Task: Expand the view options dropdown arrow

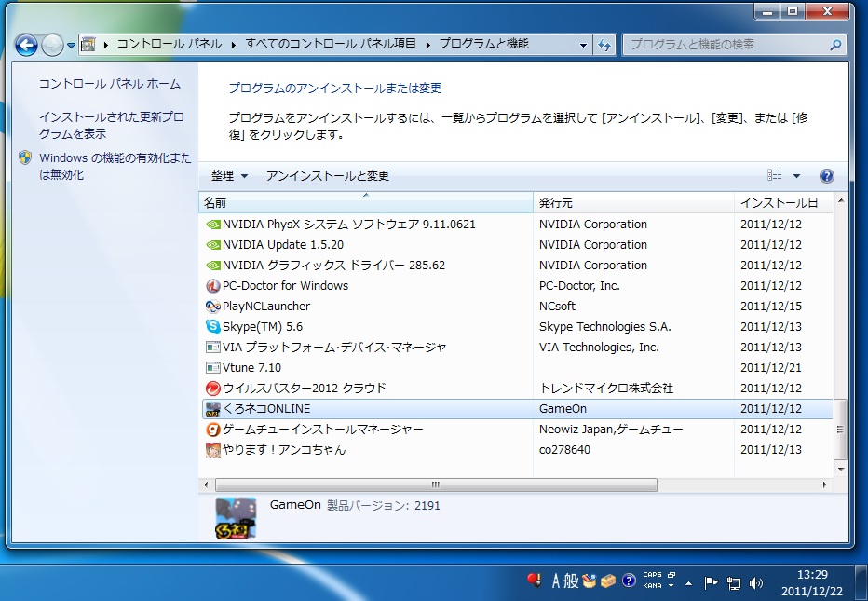Action: [x=796, y=176]
